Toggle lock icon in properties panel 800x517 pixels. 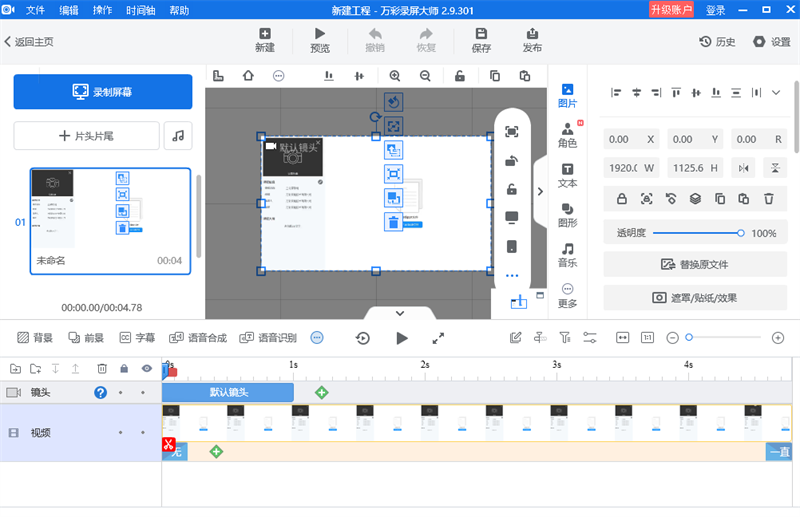click(621, 199)
